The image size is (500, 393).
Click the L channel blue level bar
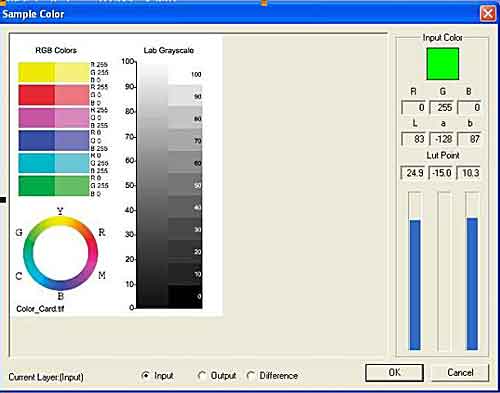coord(415,284)
